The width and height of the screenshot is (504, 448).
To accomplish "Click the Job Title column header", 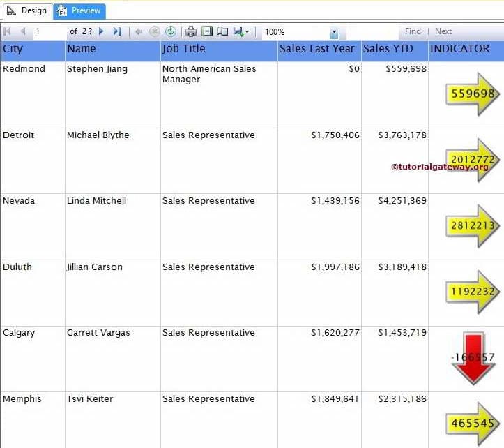I will 219,50.
